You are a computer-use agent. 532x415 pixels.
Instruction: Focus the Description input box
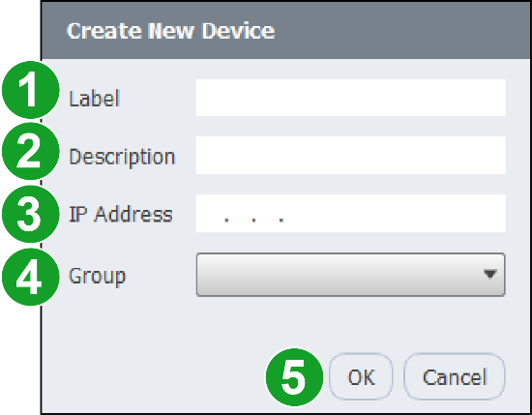pos(351,156)
